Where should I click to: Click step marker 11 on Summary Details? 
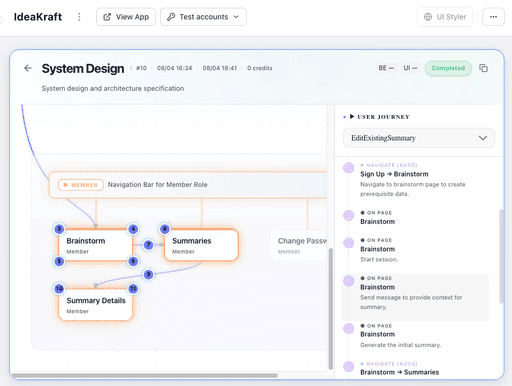click(133, 289)
